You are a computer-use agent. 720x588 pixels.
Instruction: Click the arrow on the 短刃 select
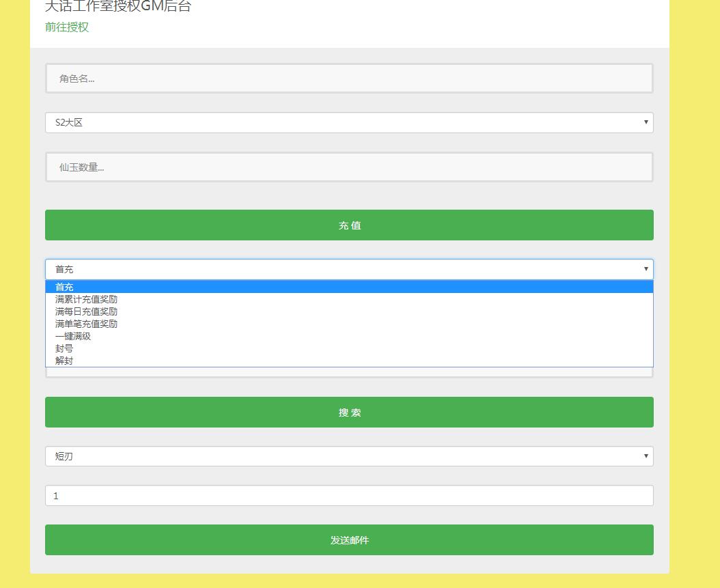pos(646,456)
